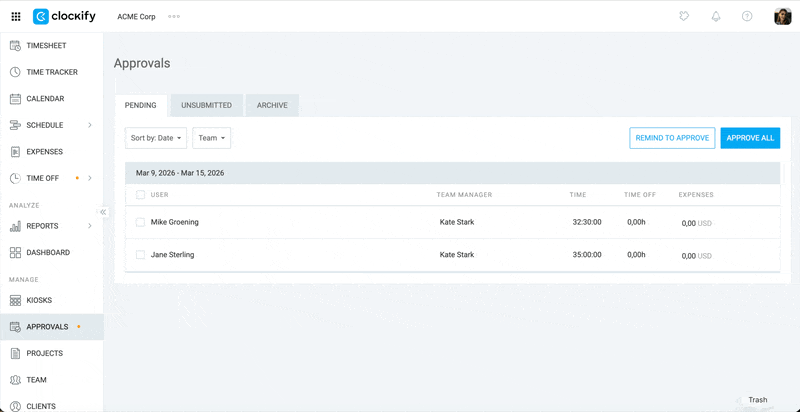The height and width of the screenshot is (412, 800).
Task: Click the Trash label at bottom right
Action: pos(758,400)
